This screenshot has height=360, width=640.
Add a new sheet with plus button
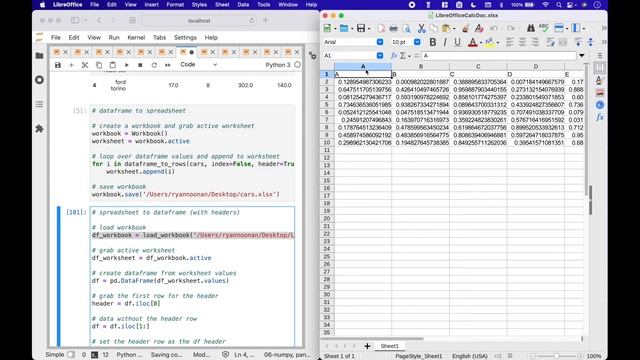[367, 346]
